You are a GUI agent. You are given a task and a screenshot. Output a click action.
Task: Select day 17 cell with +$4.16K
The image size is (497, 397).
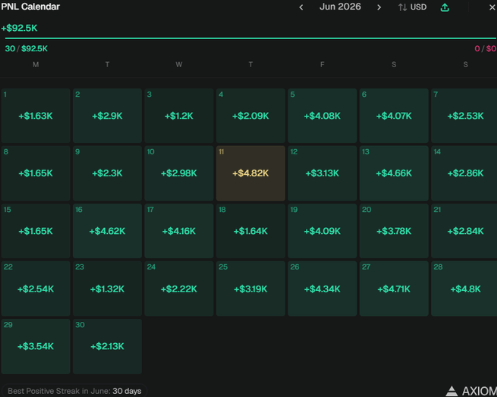179,231
